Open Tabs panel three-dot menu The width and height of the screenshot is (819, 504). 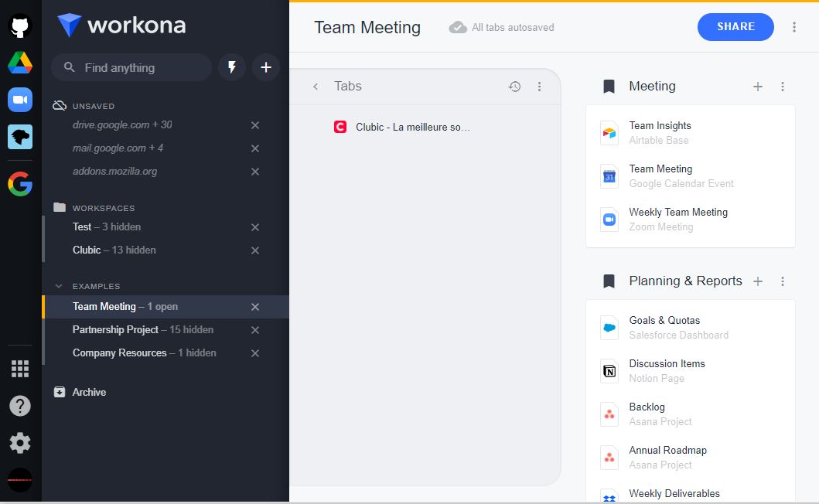(540, 86)
